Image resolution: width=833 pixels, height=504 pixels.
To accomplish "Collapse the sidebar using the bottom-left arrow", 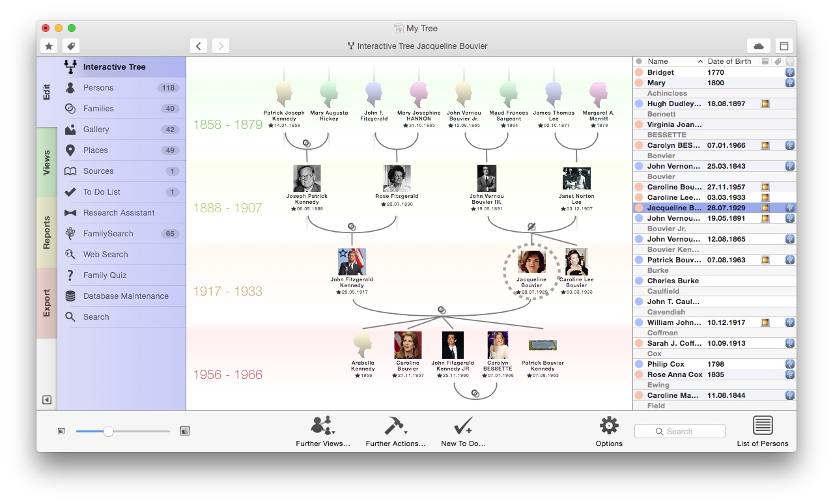I will 46,400.
